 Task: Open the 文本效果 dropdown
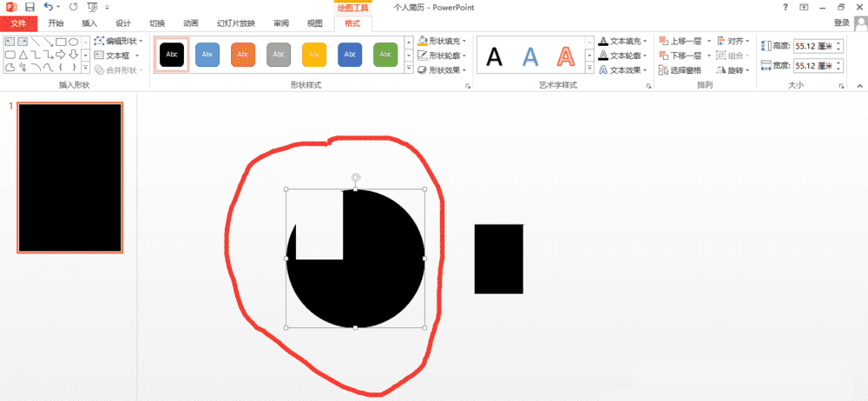point(622,69)
